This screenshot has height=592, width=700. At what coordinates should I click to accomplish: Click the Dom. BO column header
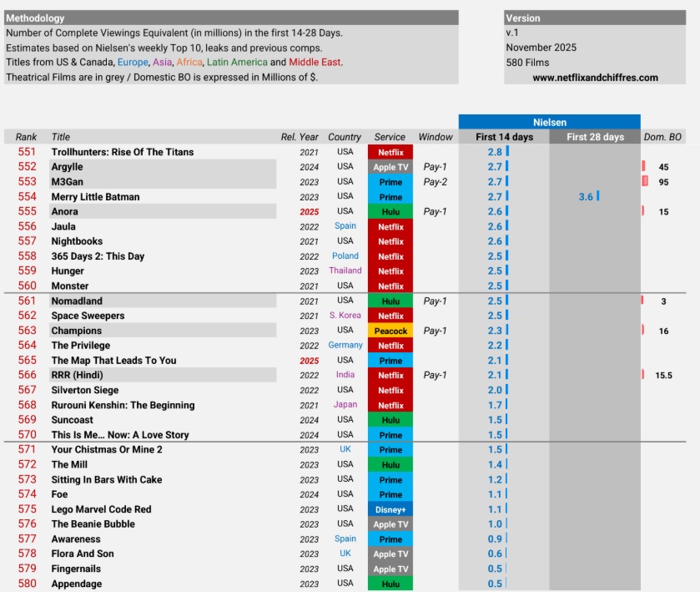662,137
